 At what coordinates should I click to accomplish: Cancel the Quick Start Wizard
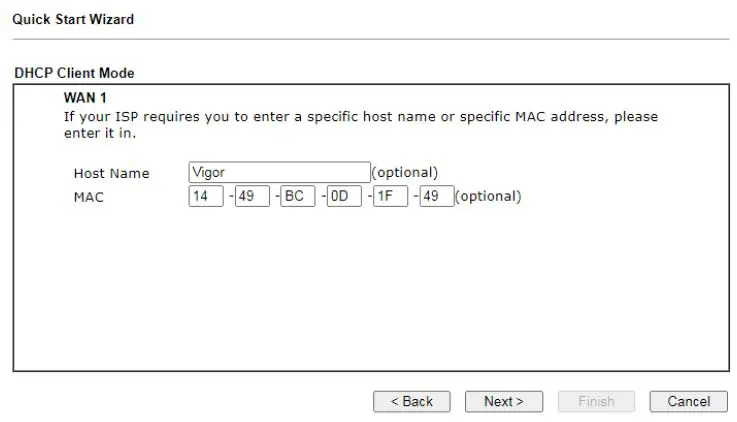(x=688, y=401)
